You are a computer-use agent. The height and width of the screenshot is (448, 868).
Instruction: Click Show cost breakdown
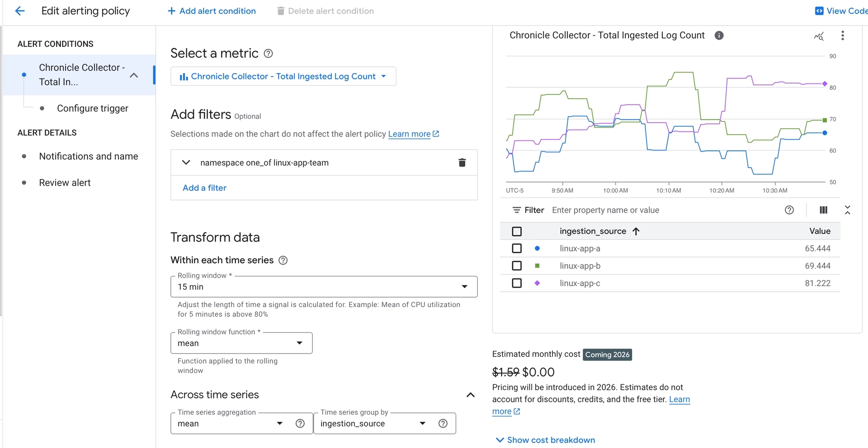(544, 439)
